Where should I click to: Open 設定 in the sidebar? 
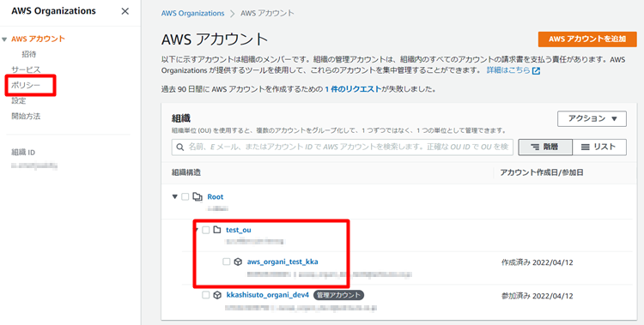pos(19,100)
